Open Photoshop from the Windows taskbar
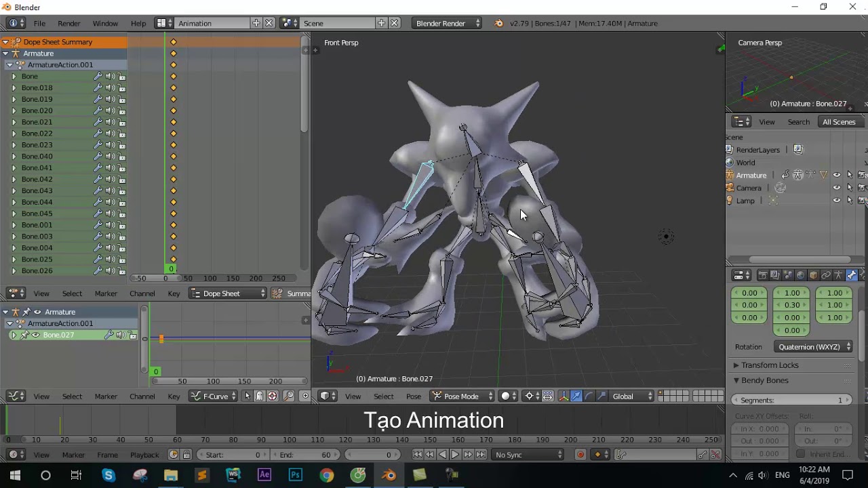Viewport: 868px width, 488px height. click(295, 475)
